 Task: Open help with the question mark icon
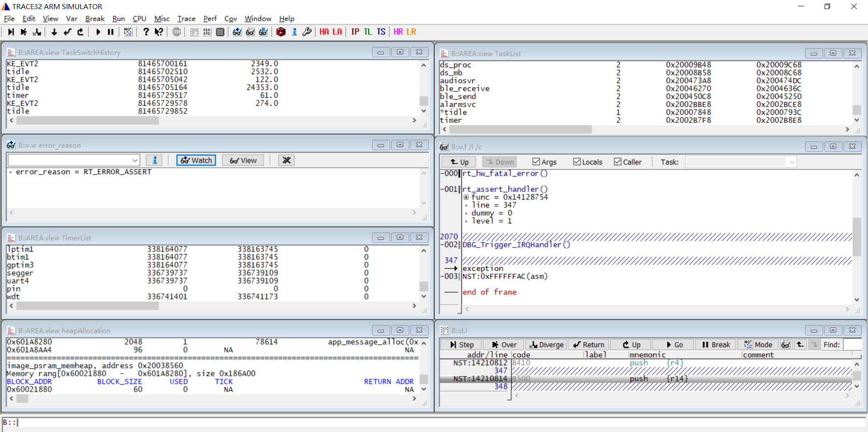coord(146,32)
